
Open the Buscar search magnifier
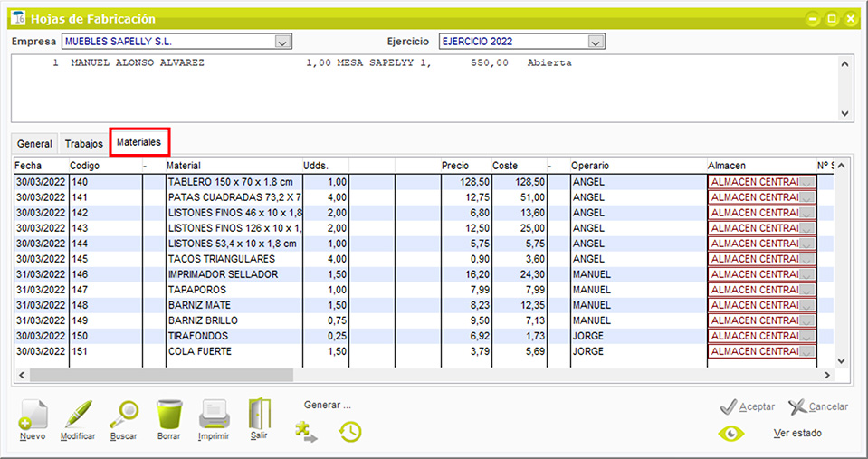click(123, 414)
